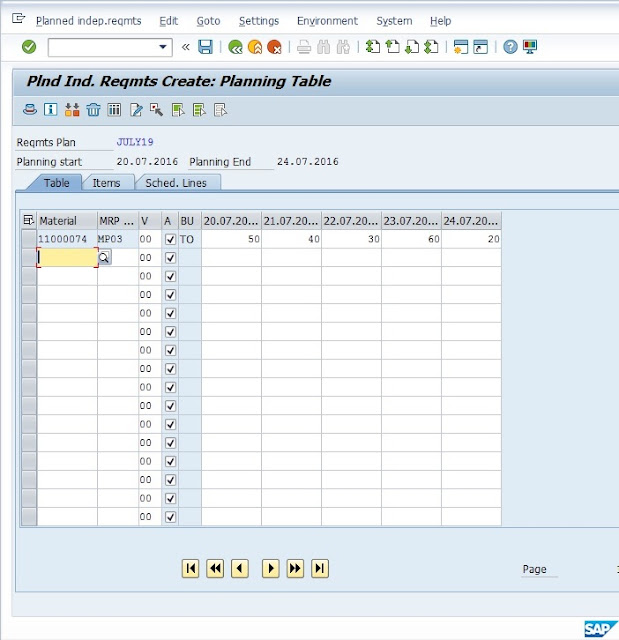The width and height of the screenshot is (619, 640).
Task: Click table settings icon beside Material header
Action: pos(29,220)
